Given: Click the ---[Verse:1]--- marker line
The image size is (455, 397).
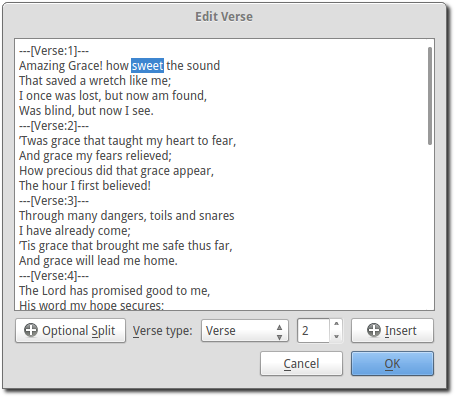Looking at the screenshot, I should (x=54, y=51).
